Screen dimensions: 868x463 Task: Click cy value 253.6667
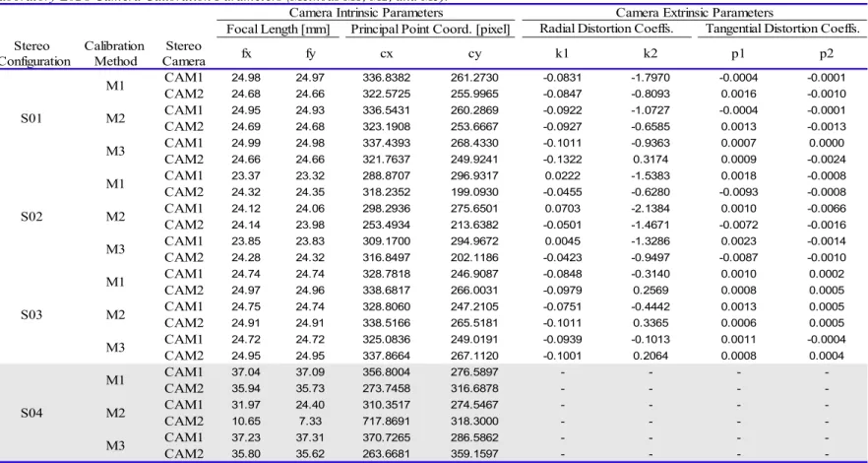click(474, 127)
